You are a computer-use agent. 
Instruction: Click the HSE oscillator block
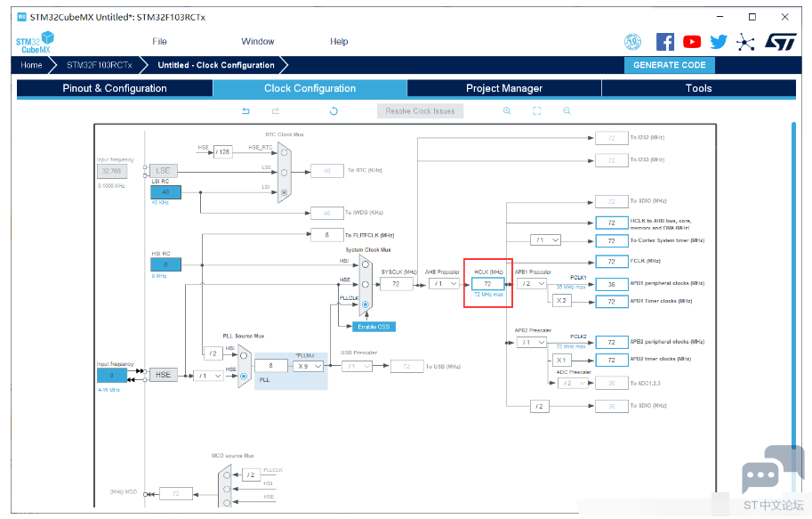(x=163, y=375)
